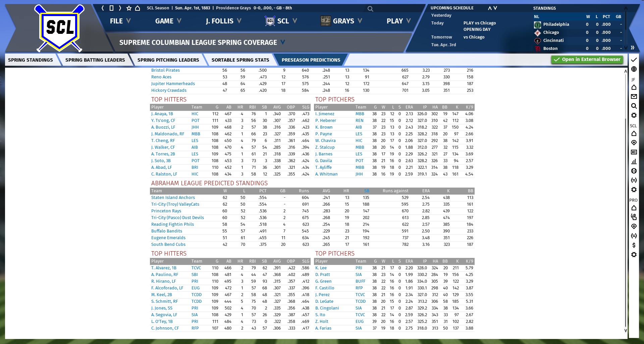The height and width of the screenshot is (344, 644).
Task: Switch to the Sortable Spring Stats tab
Action: click(240, 60)
